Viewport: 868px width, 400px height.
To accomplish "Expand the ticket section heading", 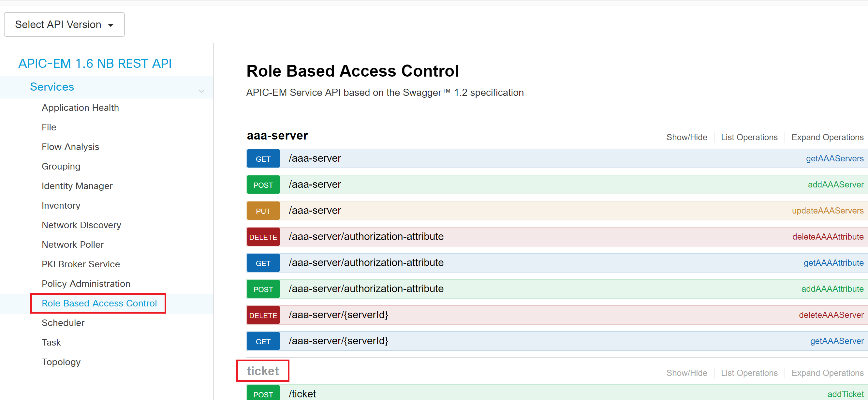I will [x=263, y=371].
